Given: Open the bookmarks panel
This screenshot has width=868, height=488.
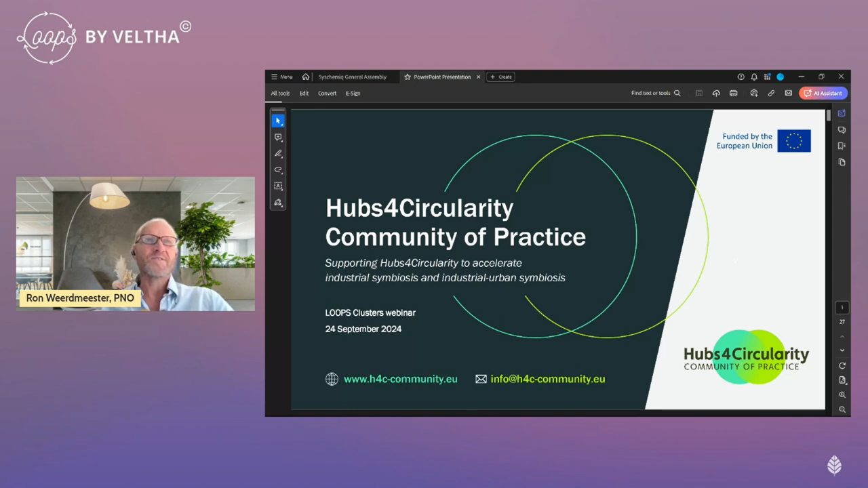Looking at the screenshot, I should point(842,146).
